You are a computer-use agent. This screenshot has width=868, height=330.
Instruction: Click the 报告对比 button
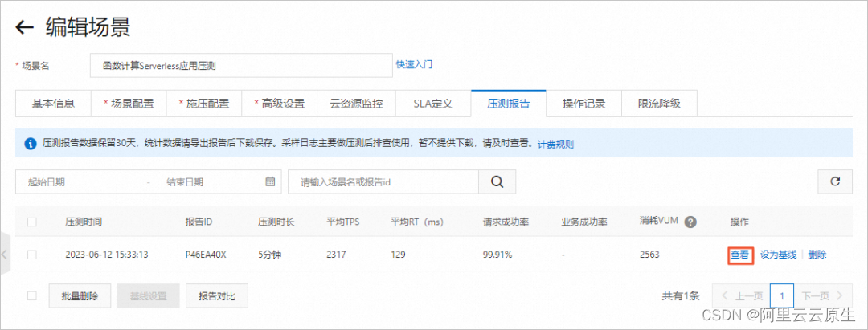pyautogui.click(x=217, y=295)
